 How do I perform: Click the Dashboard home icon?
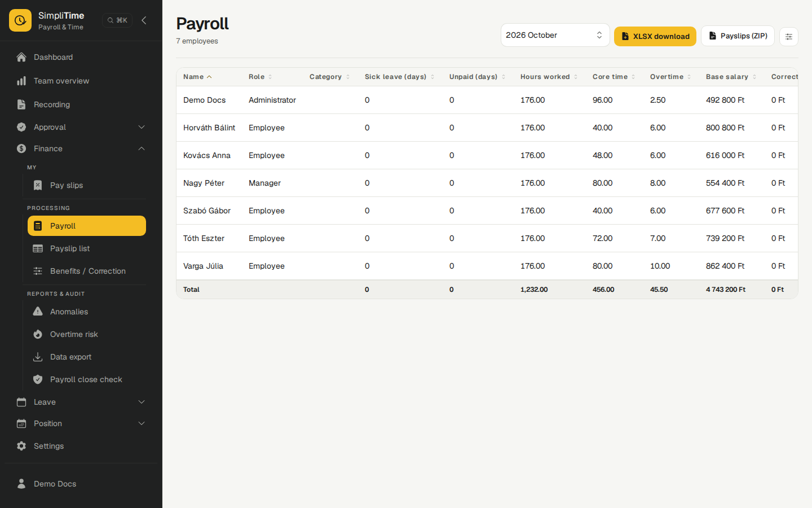coord(21,57)
